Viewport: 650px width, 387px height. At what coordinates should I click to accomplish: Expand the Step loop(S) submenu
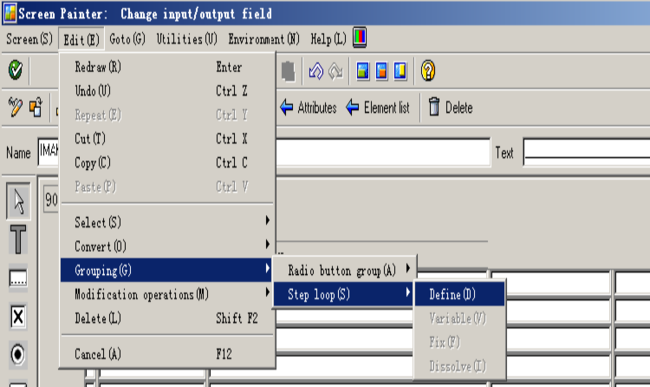(x=344, y=294)
